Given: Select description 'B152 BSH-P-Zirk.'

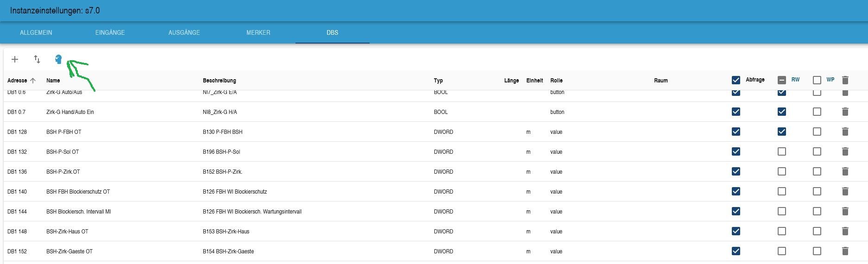Looking at the screenshot, I should 223,172.
